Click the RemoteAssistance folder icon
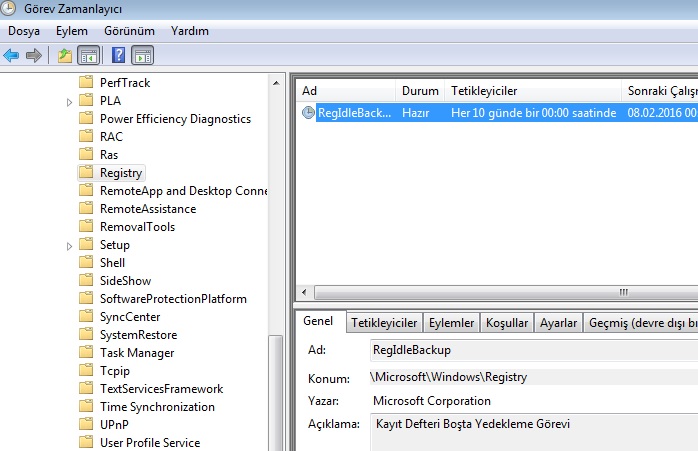 pos(86,208)
